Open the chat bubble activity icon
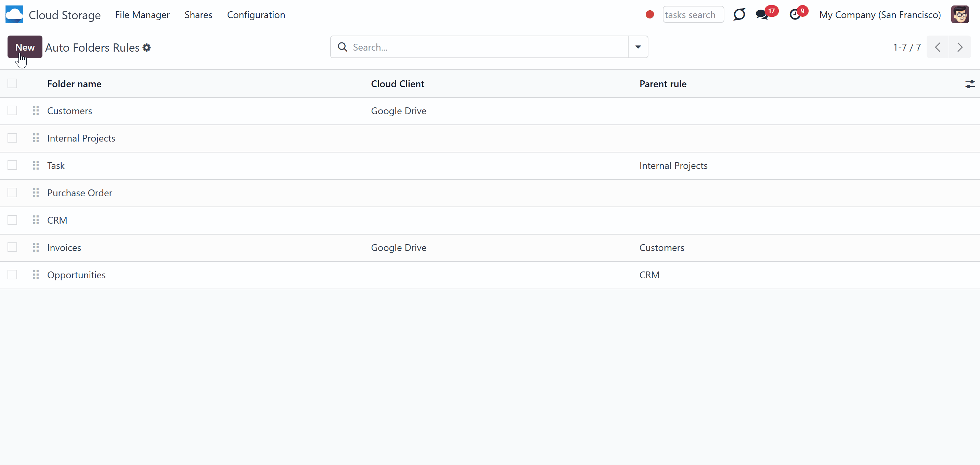 (739, 14)
